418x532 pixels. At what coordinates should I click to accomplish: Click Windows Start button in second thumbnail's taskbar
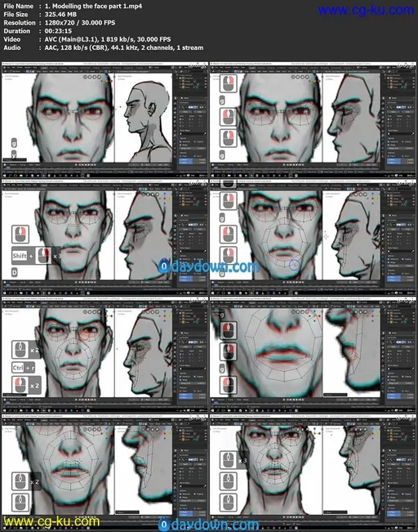click(213, 176)
